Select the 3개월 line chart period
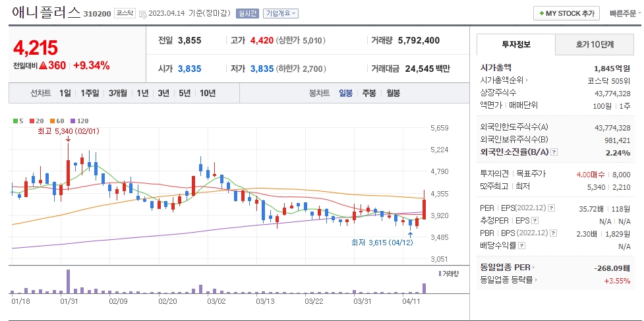 (x=118, y=93)
